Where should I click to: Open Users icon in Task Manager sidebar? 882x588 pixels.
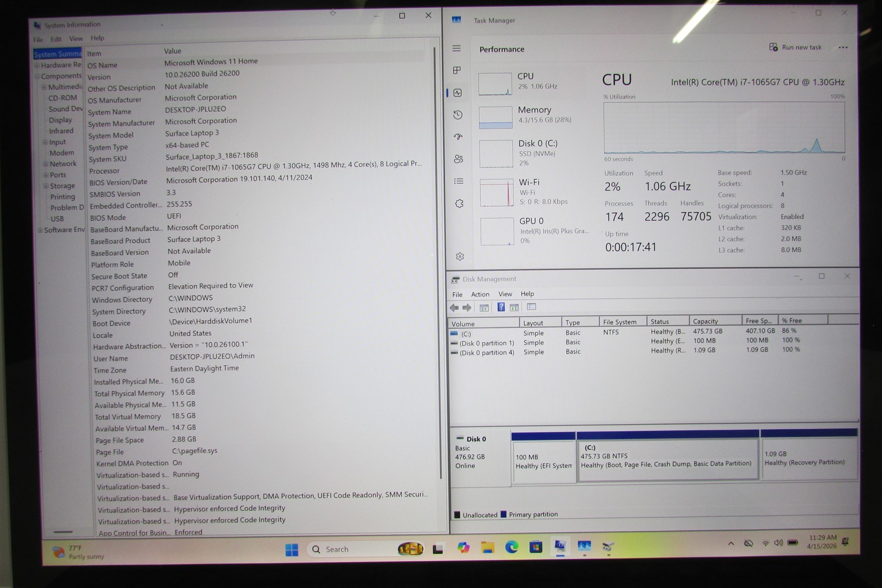(x=458, y=159)
